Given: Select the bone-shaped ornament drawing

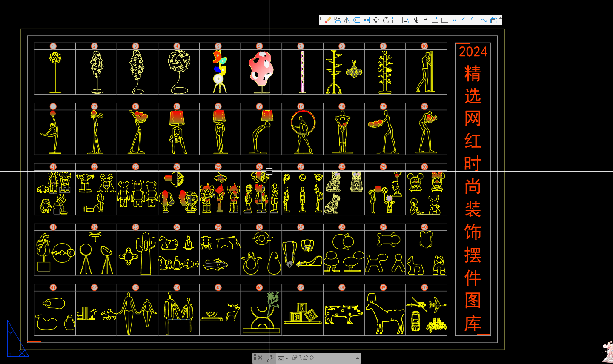Looking at the screenshot, I should pyautogui.click(x=388, y=240).
